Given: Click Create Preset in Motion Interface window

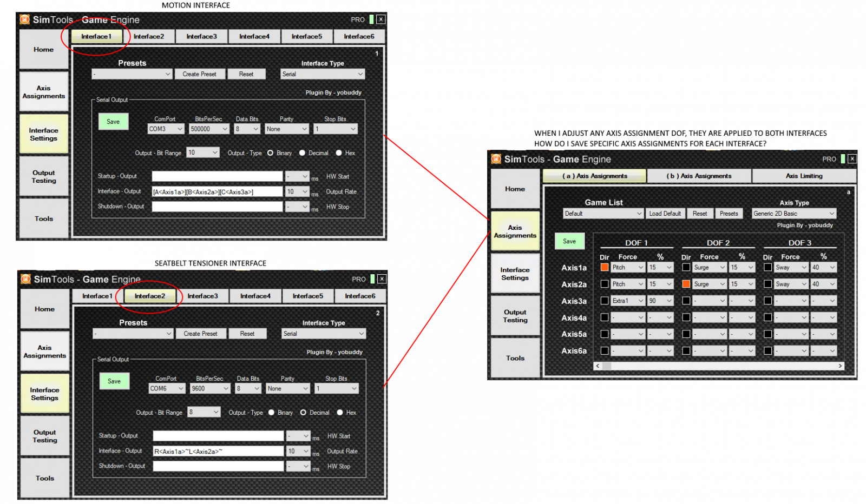Looking at the screenshot, I should coord(199,74).
